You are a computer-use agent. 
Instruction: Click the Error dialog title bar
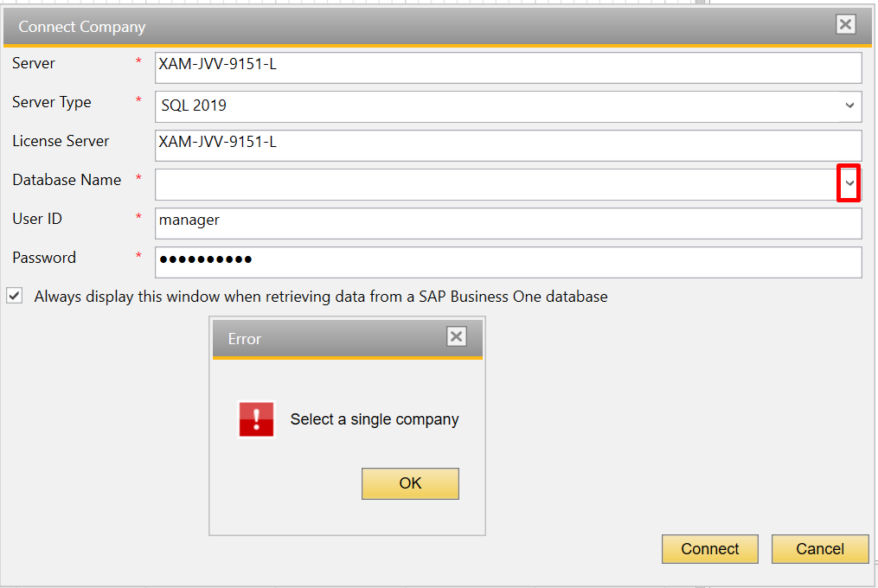(x=329, y=339)
